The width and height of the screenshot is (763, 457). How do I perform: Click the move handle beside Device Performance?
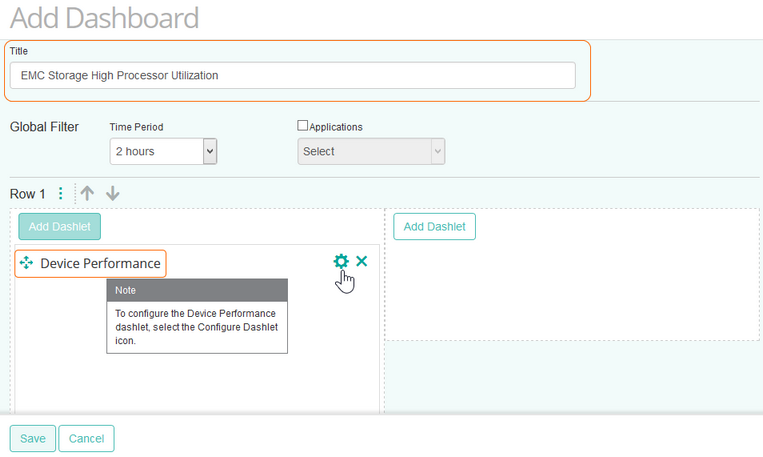click(27, 263)
